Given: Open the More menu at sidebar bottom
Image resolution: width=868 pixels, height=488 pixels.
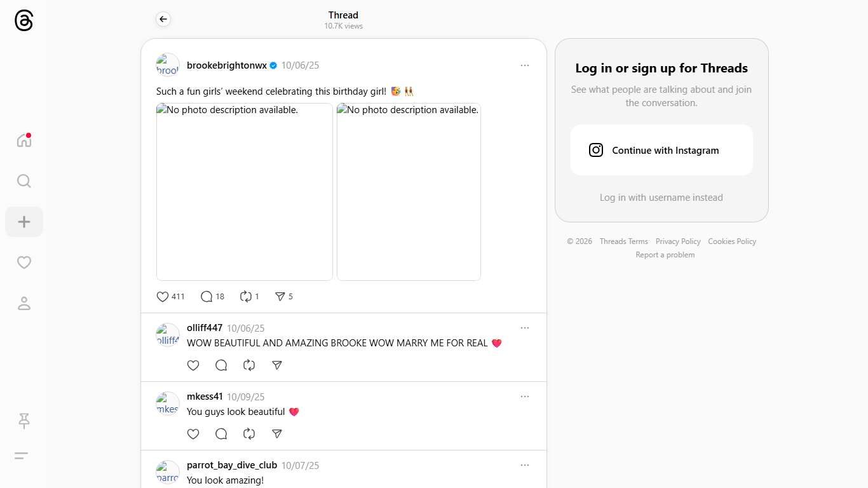Looking at the screenshot, I should pyautogui.click(x=22, y=456).
